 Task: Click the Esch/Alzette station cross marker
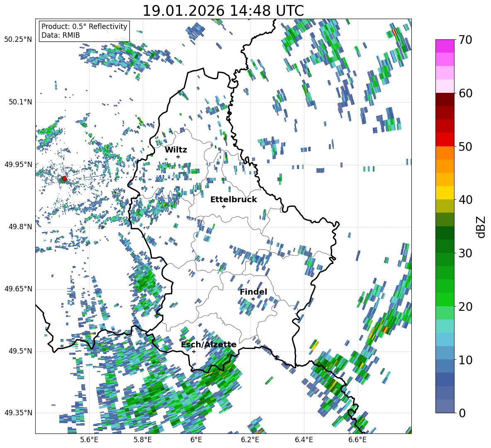tap(194, 351)
